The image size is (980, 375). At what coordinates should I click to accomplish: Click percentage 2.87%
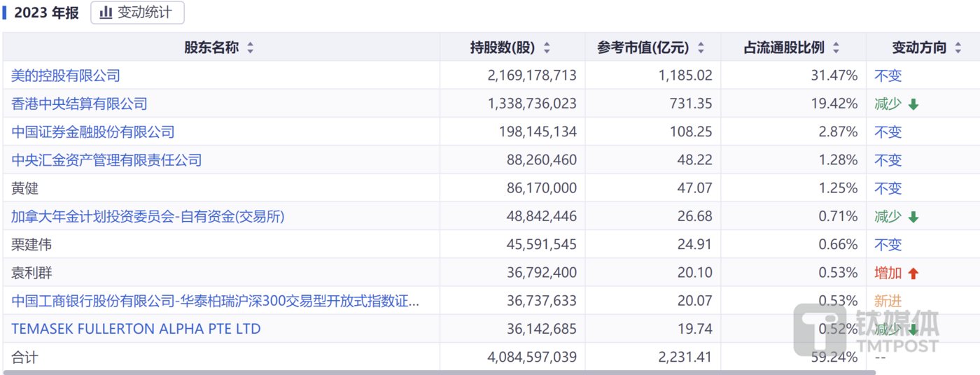pos(839,132)
